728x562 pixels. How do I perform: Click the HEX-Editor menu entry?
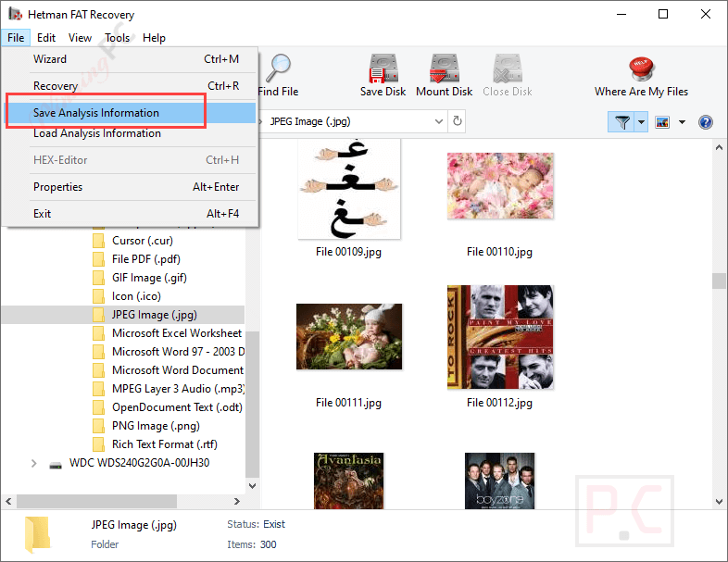(130, 160)
